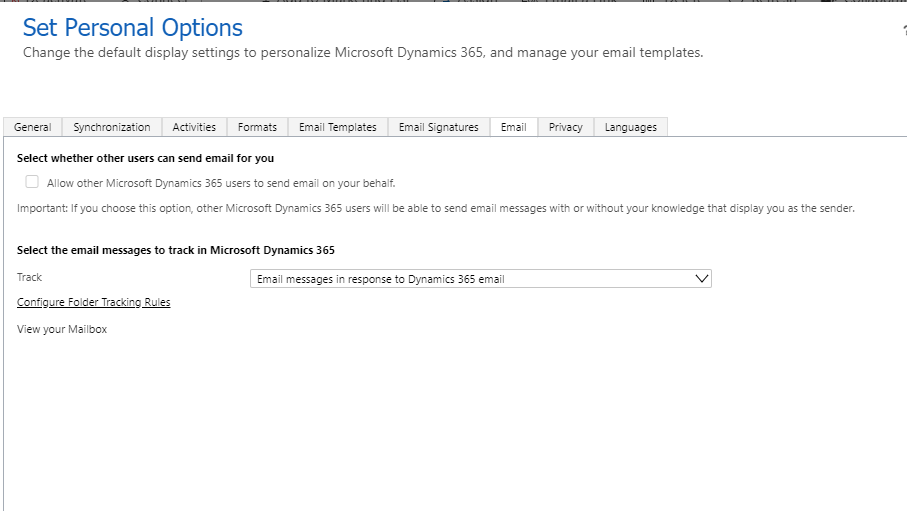Go to the Activities tab
Image resolution: width=907 pixels, height=511 pixels.
194,127
